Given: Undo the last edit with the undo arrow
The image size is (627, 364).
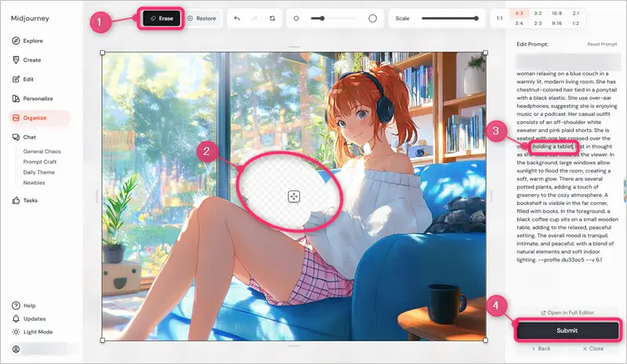Looking at the screenshot, I should 237,17.
